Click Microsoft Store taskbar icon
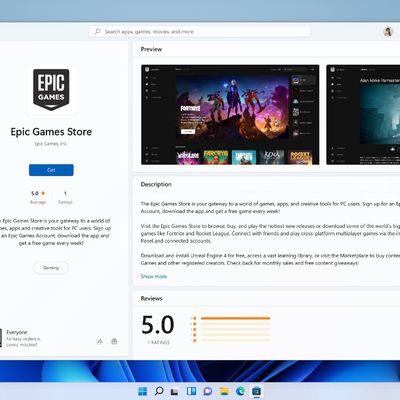 point(257,391)
